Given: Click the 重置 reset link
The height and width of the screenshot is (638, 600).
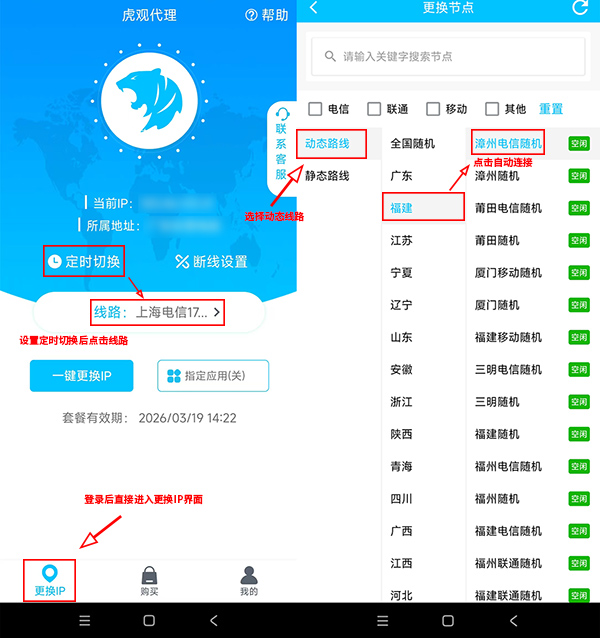Looking at the screenshot, I should (551, 109).
